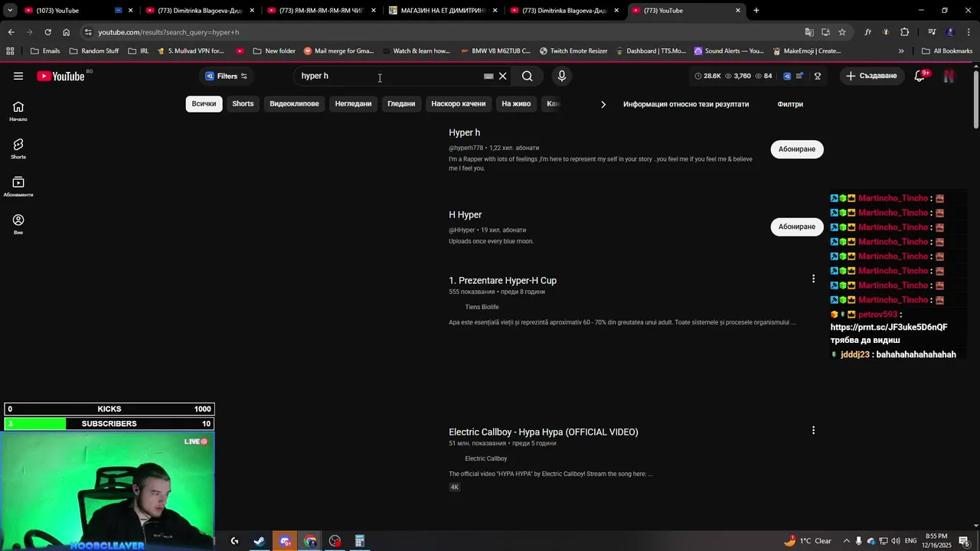
Task: Open the All Bookmarks folder
Action: click(947, 51)
